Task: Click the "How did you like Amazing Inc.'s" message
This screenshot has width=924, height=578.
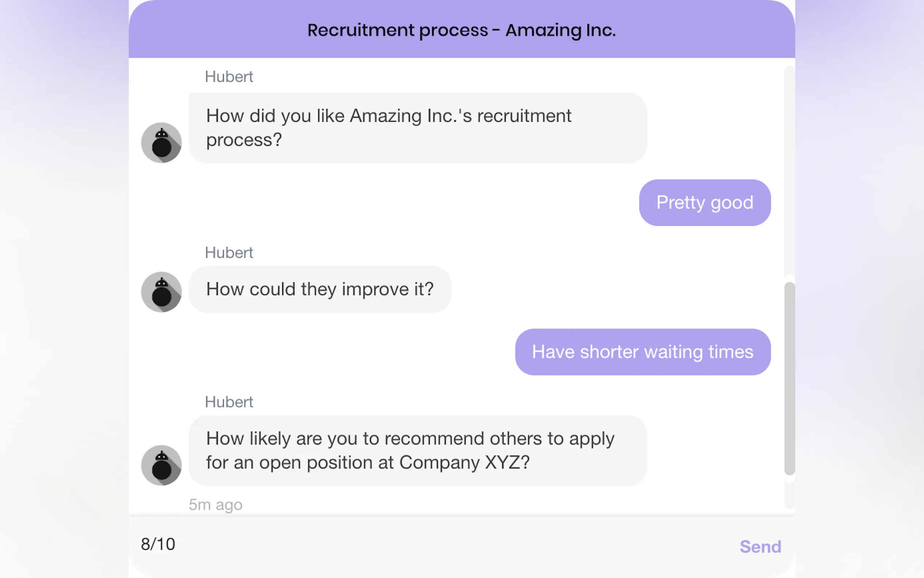Action: coord(418,128)
